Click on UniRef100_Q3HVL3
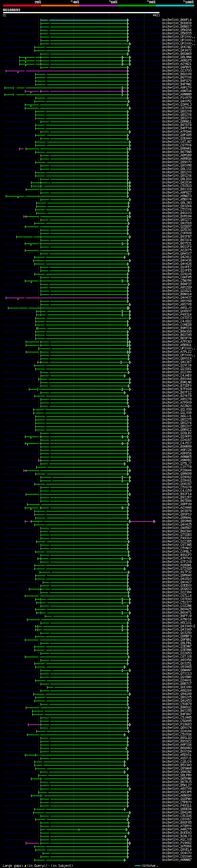This screenshot has width=197, height=868. click(x=176, y=105)
